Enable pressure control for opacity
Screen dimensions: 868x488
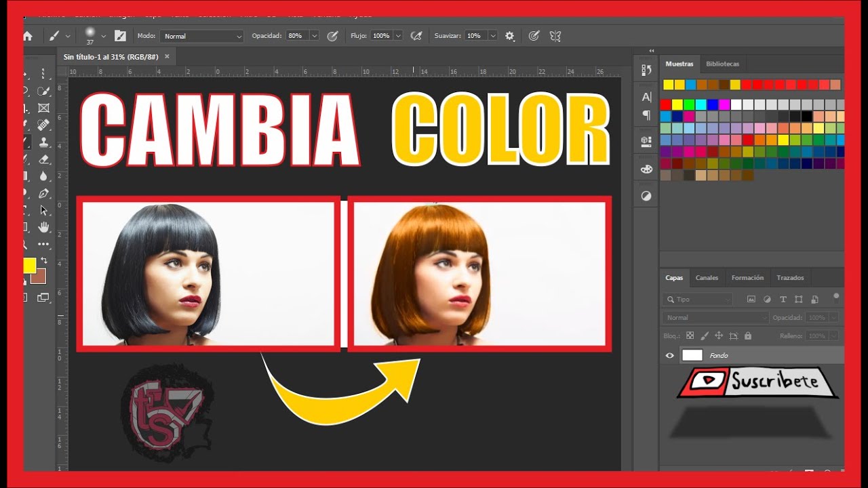click(332, 36)
